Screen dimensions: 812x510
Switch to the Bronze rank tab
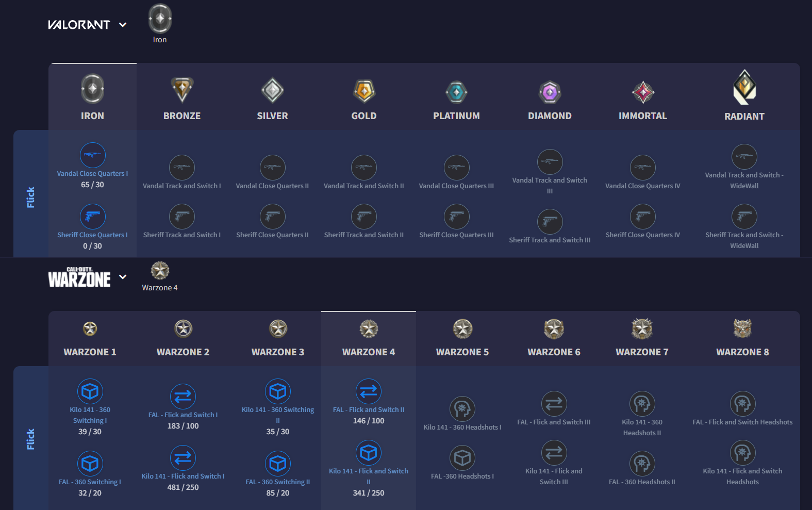[x=182, y=98]
